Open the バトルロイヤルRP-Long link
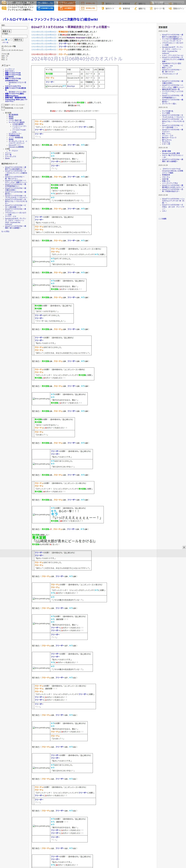Viewport: 186px width, 868px height. click(19, 131)
